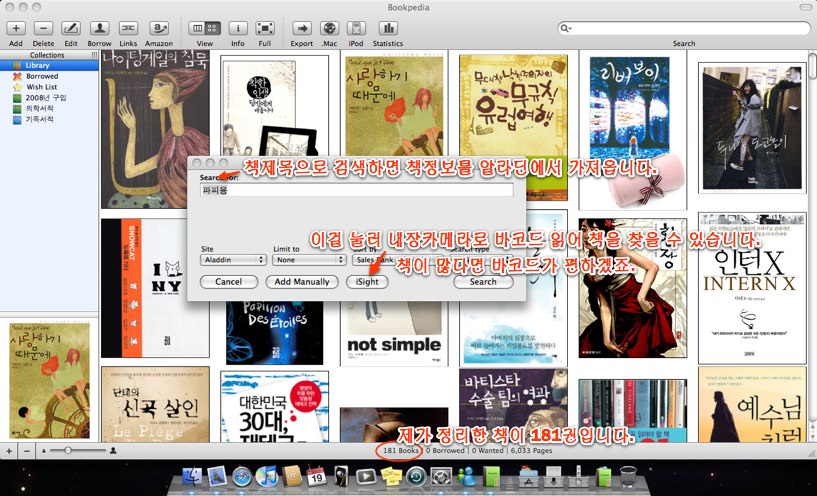This screenshot has width=817, height=496.
Task: Click the Collections header resize handle
Action: coord(94,55)
